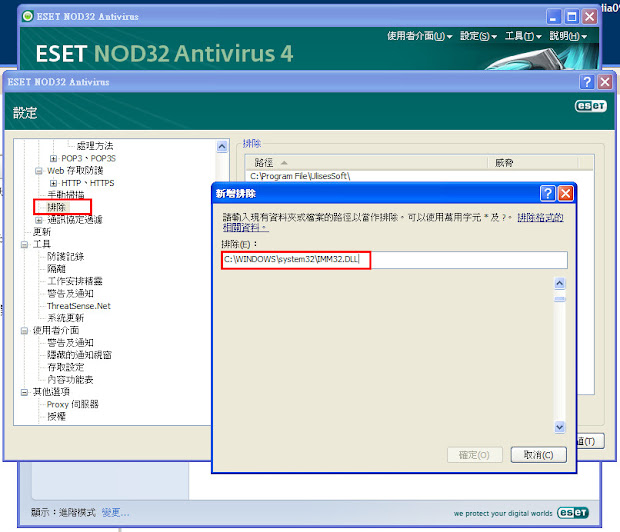Select ThreatSense.Net tree item
Image resolution: width=620 pixels, height=532 pixels.
pyautogui.click(x=79, y=306)
